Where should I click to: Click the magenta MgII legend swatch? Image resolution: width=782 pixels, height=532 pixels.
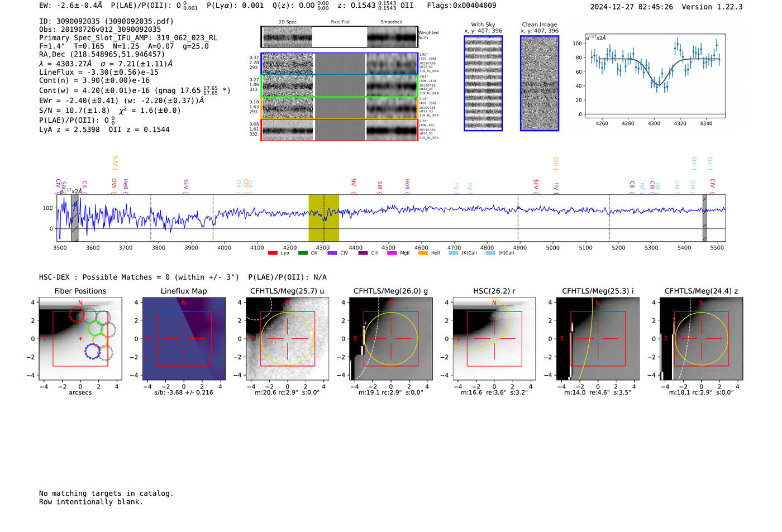[392, 253]
